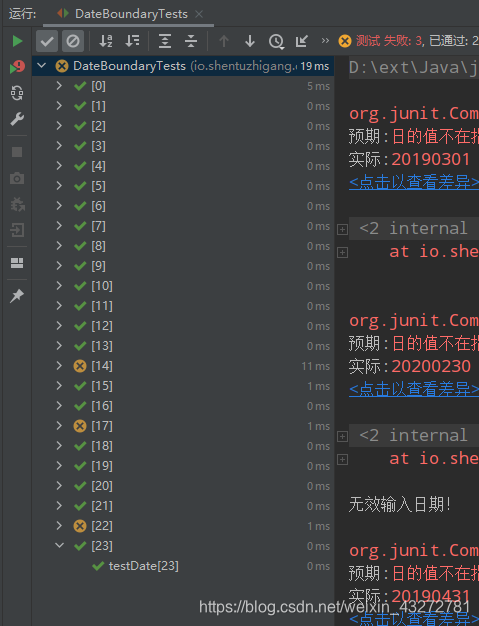The width and height of the screenshot is (479, 626).
Task: Select DateBoundaryTests root tree row
Action: (x=183, y=66)
